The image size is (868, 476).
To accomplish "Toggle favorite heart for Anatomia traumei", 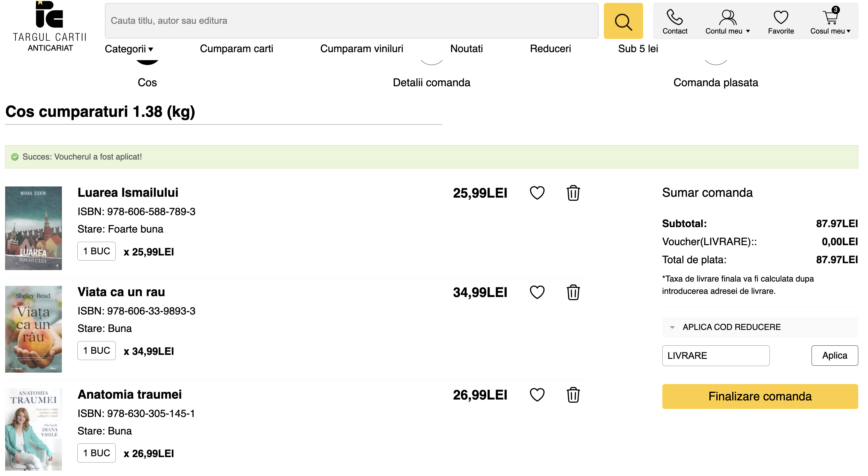I will [x=537, y=395].
